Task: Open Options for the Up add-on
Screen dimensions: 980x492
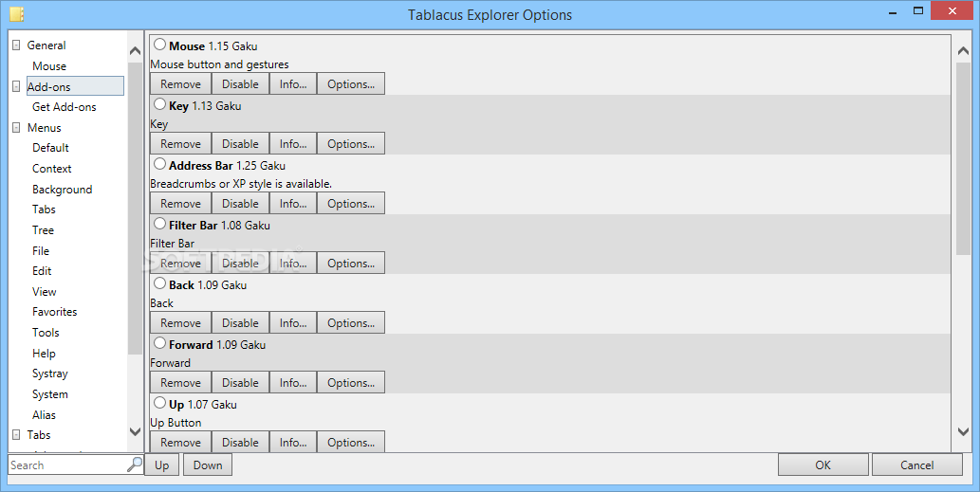Action: coord(351,442)
